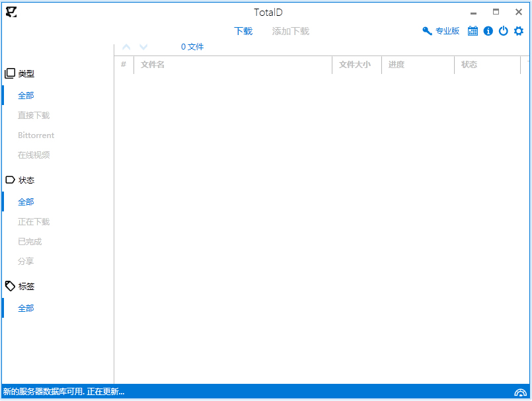The image size is (532, 401).
Task: Click the downward arrow above the file list
Action: [x=143, y=46]
